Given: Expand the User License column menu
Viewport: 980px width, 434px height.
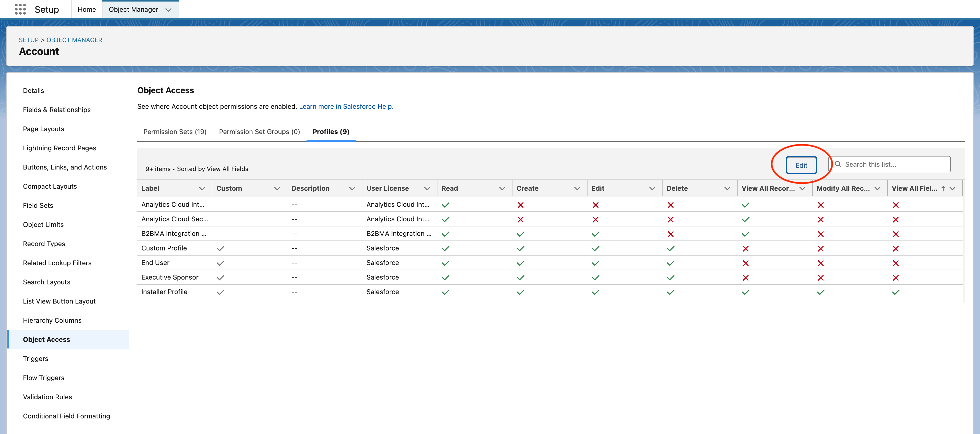Looking at the screenshot, I should tap(427, 188).
